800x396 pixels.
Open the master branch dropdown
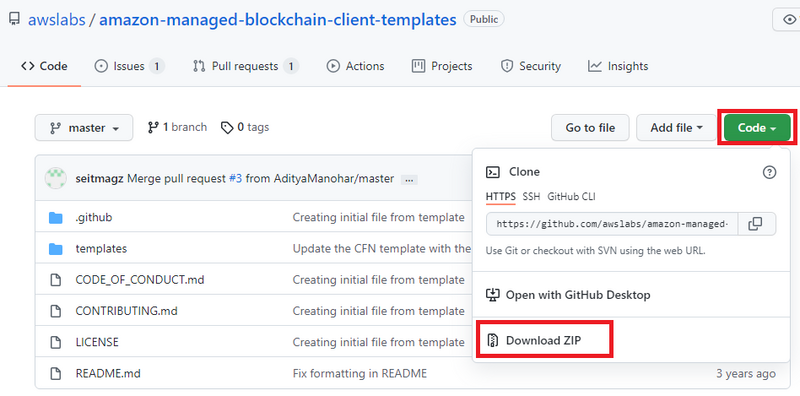coord(84,128)
